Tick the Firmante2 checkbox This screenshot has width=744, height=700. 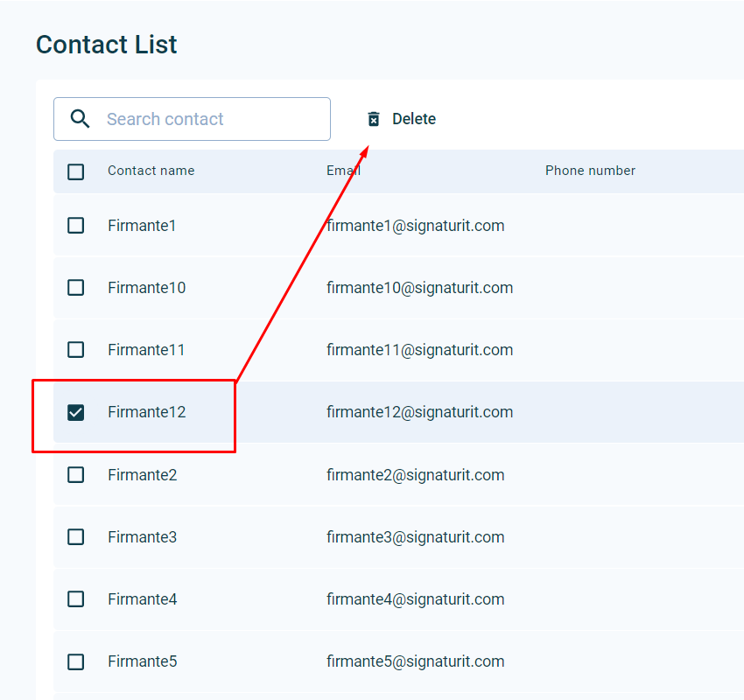(76, 475)
